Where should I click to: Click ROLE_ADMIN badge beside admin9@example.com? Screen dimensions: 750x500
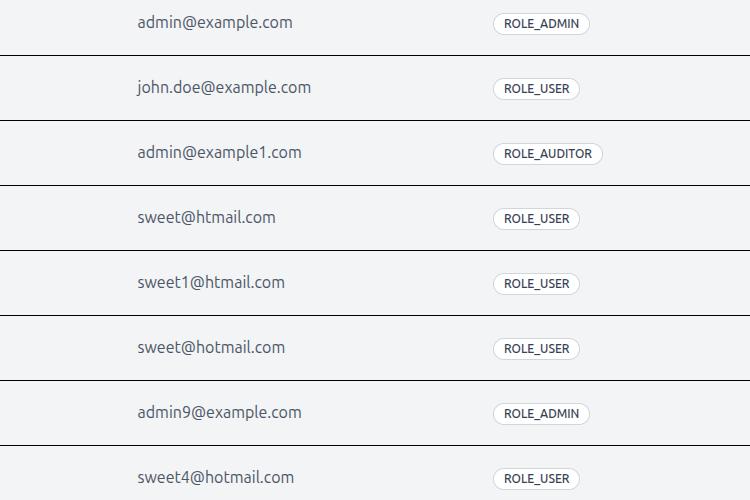coord(541,414)
